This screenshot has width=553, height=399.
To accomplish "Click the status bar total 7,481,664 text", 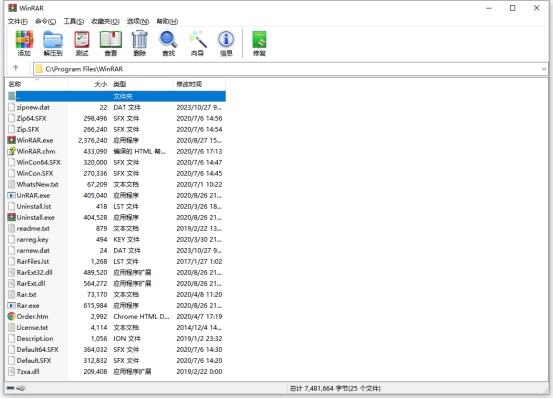I will (x=335, y=388).
